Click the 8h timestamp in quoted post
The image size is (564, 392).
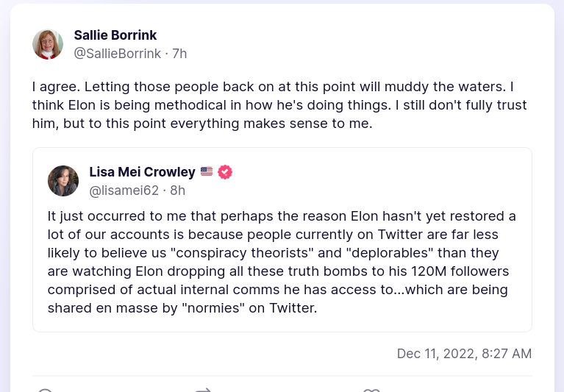177,190
